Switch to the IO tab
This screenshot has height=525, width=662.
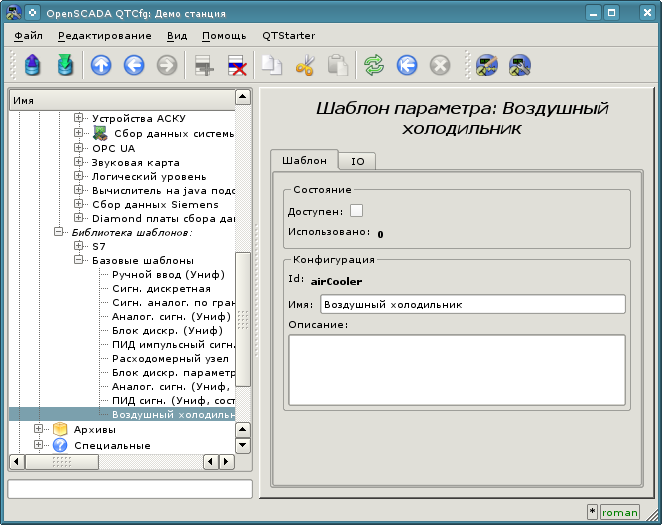(356, 162)
